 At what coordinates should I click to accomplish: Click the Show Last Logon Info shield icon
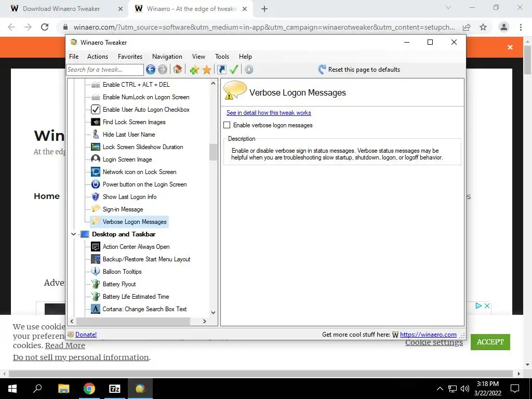click(x=96, y=197)
